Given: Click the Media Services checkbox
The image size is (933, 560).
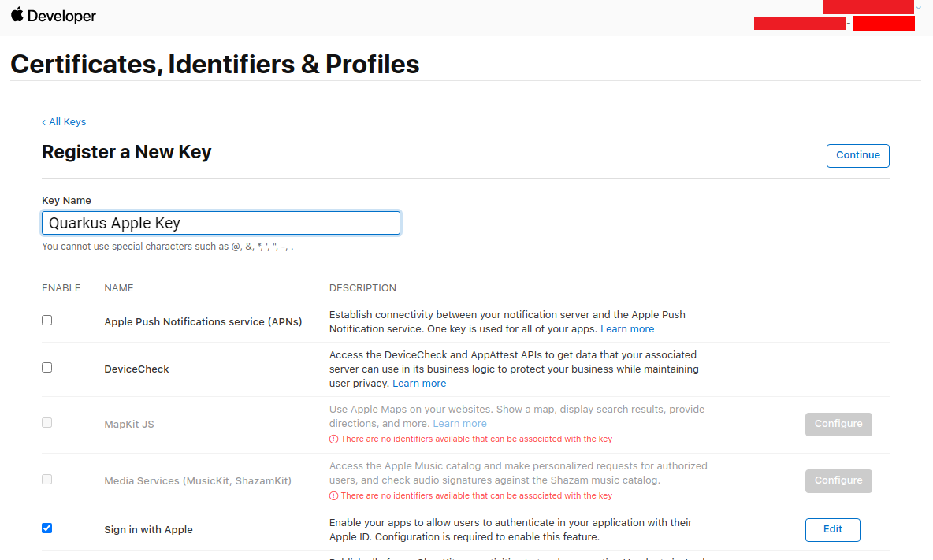Looking at the screenshot, I should (47, 479).
